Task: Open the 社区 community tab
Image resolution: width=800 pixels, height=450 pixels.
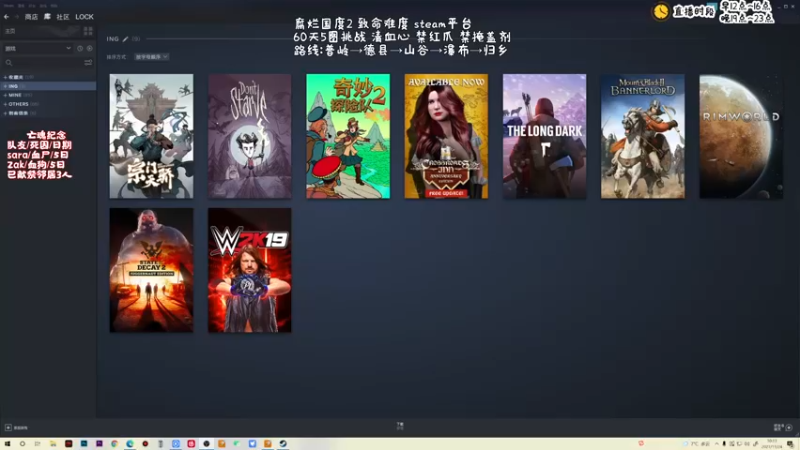Action: 63,17
